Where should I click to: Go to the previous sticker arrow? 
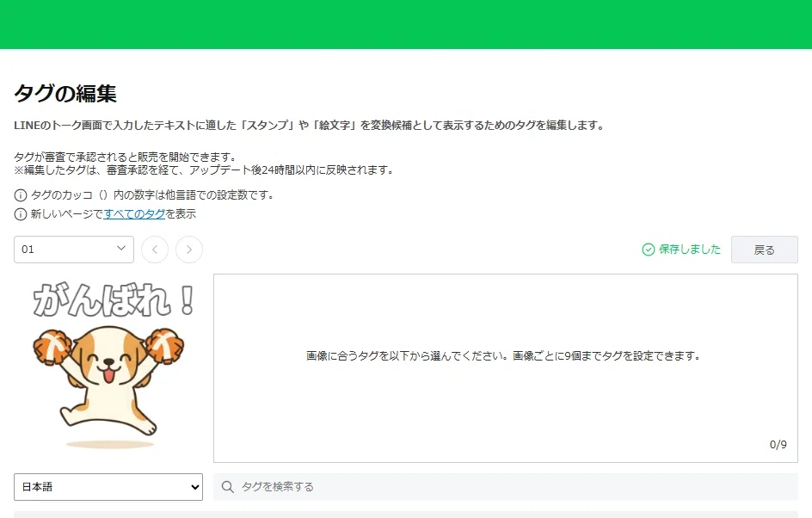[x=155, y=250]
